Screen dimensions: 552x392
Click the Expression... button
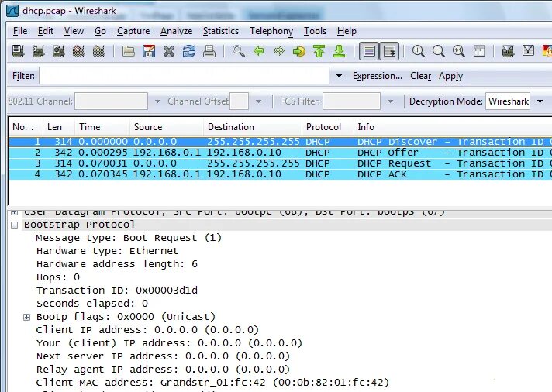click(378, 76)
